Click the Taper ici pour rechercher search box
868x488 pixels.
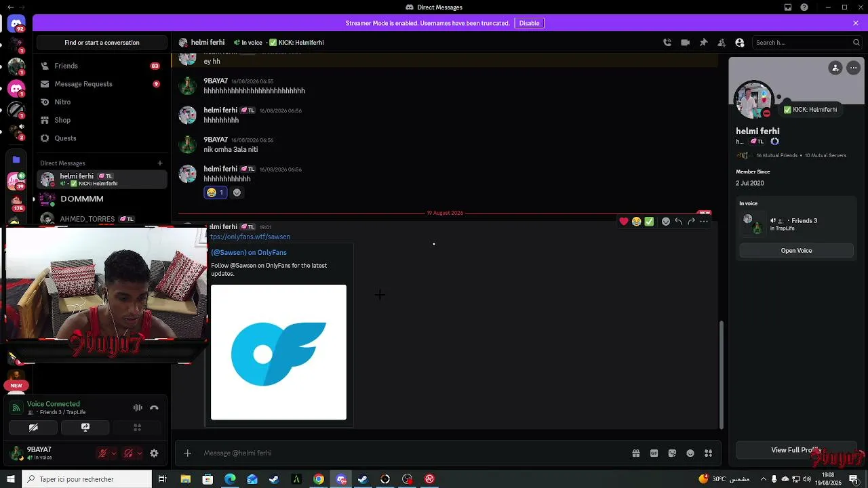pos(87,479)
